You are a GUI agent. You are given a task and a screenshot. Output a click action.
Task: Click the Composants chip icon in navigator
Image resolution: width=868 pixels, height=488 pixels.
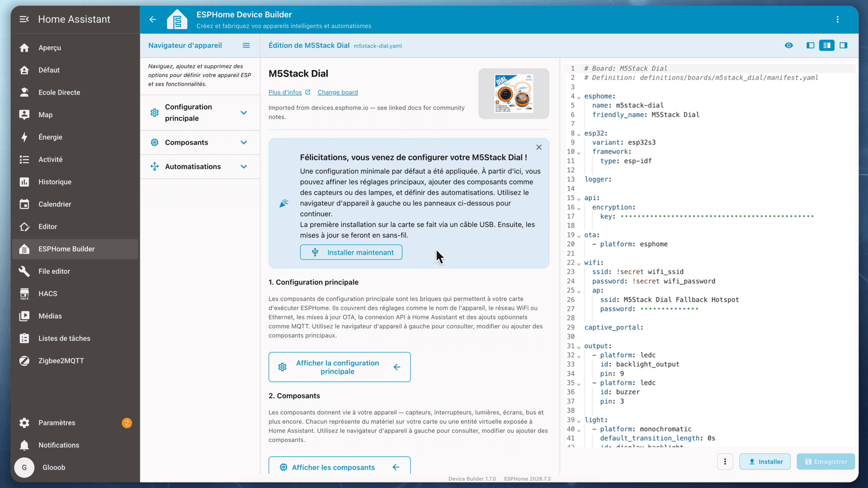[155, 143]
